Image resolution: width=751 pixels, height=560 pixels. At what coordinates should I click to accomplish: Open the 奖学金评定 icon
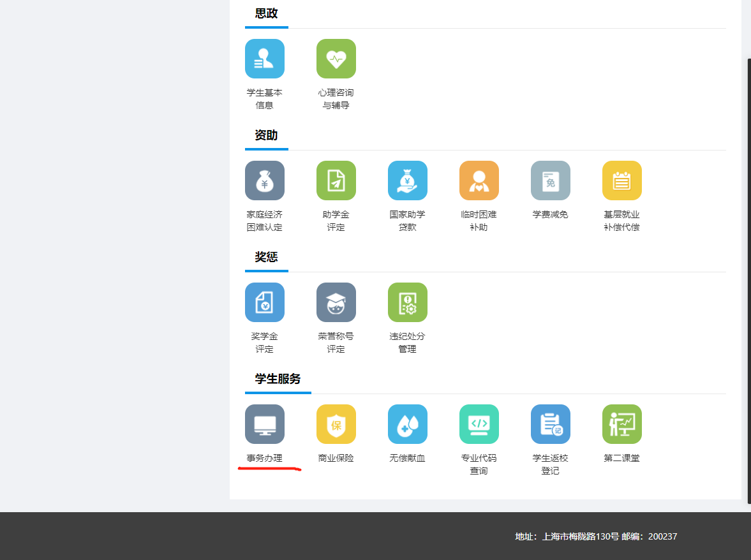[265, 302]
